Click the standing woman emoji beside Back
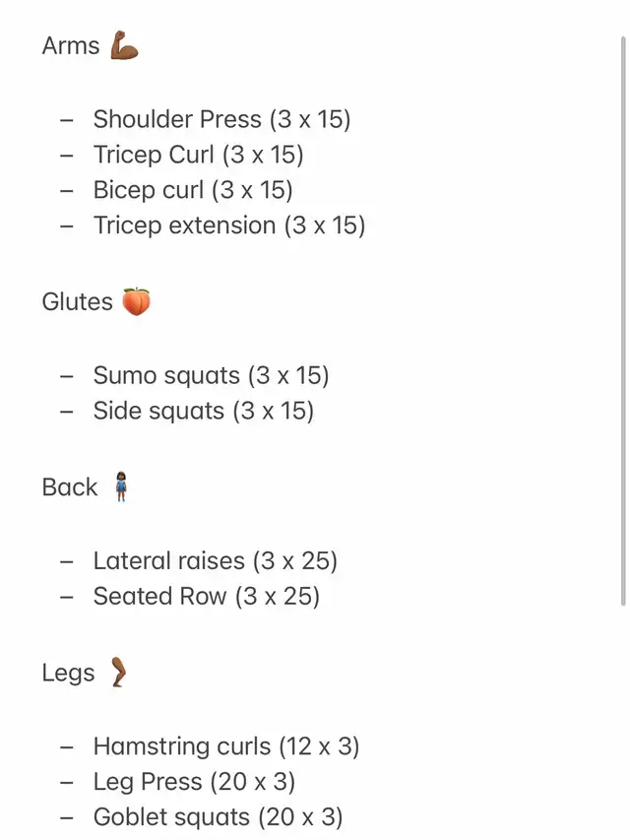 point(121,486)
